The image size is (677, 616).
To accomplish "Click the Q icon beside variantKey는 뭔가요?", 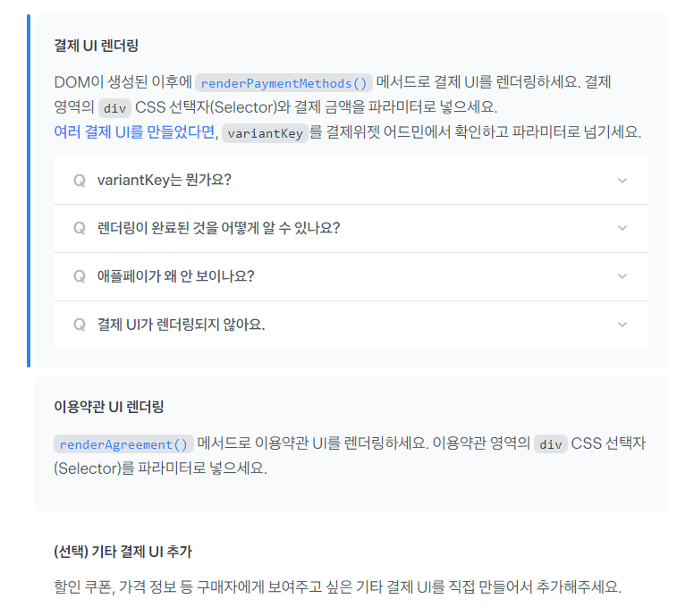I will pyautogui.click(x=80, y=181).
